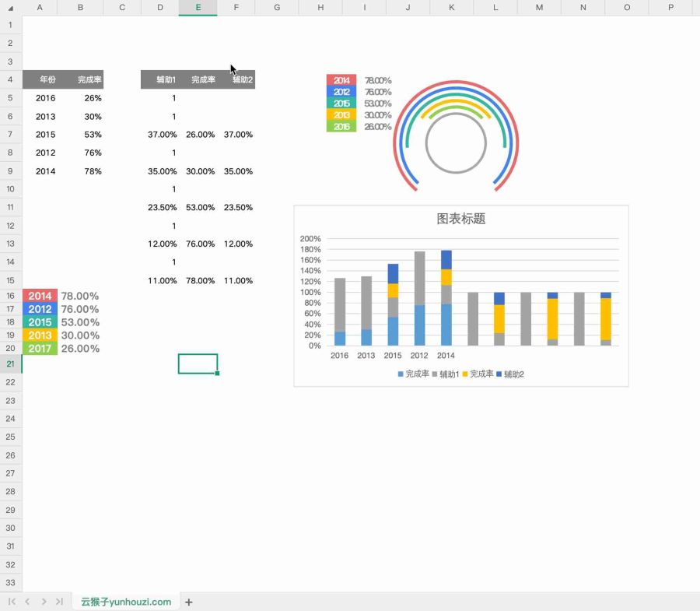The height and width of the screenshot is (611, 700).
Task: Click the blue 完成率 legend entry
Action: [413, 374]
